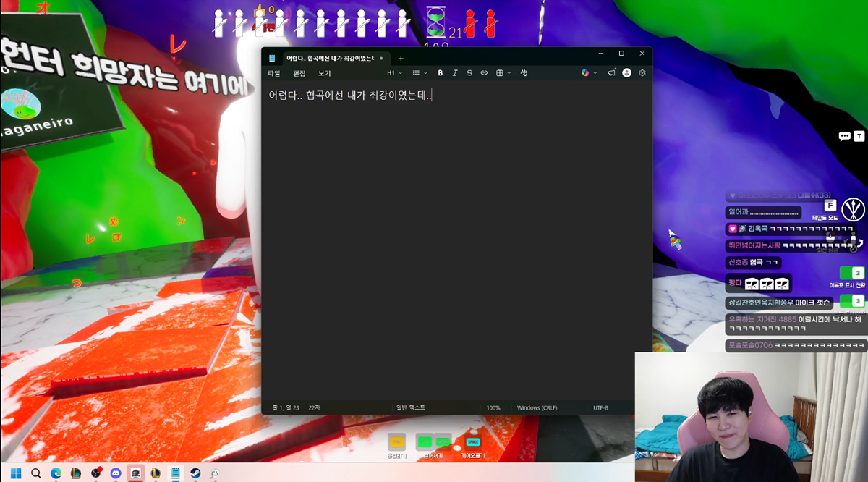
Task: Click the 일반 텍스트 status bar entry
Action: pyautogui.click(x=411, y=407)
